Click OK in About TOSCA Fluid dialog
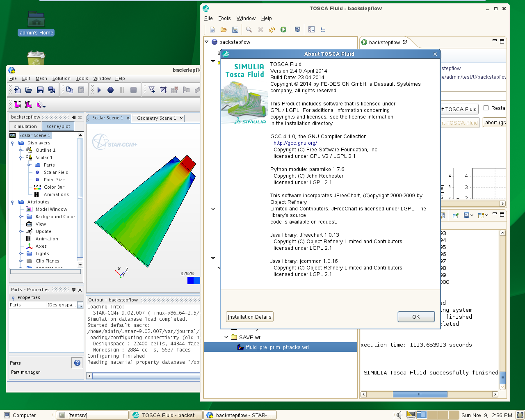Screen dimensions: 525x420 416,317
